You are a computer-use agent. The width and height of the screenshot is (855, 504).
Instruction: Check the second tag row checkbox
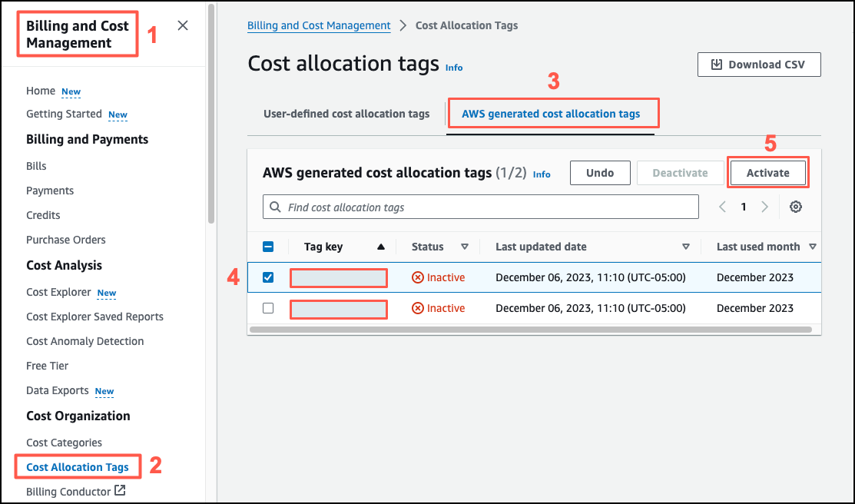tap(268, 307)
